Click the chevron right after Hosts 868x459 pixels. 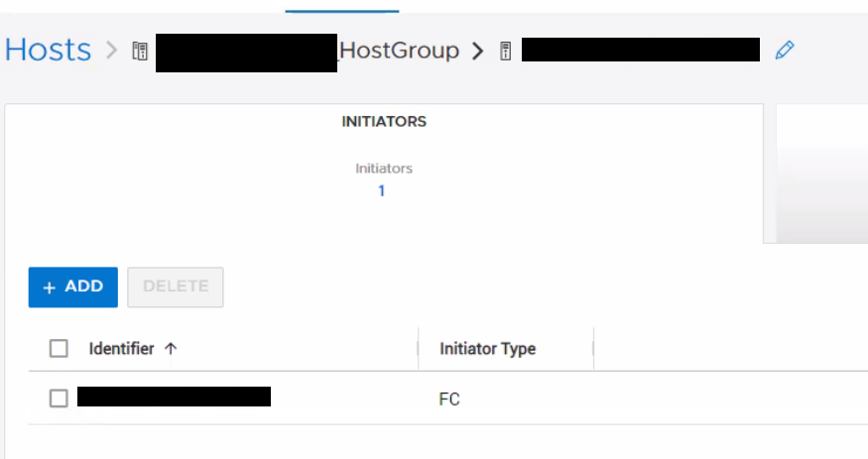point(112,52)
